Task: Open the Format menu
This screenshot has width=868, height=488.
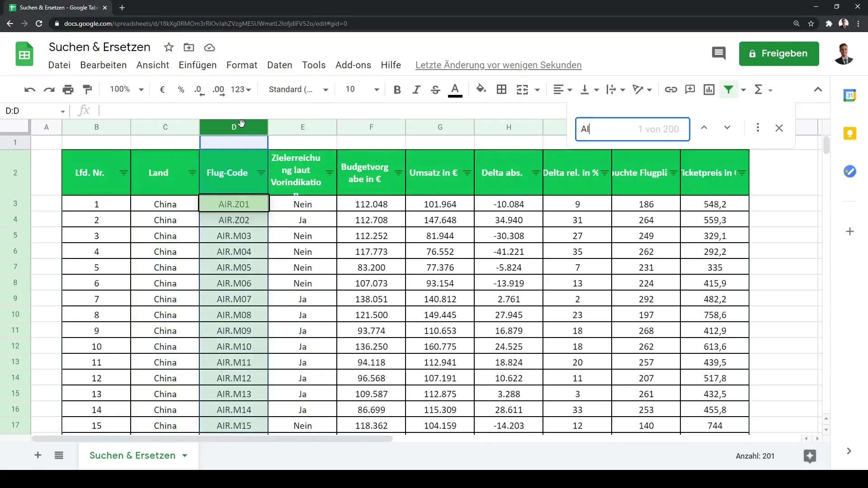Action: pos(242,65)
